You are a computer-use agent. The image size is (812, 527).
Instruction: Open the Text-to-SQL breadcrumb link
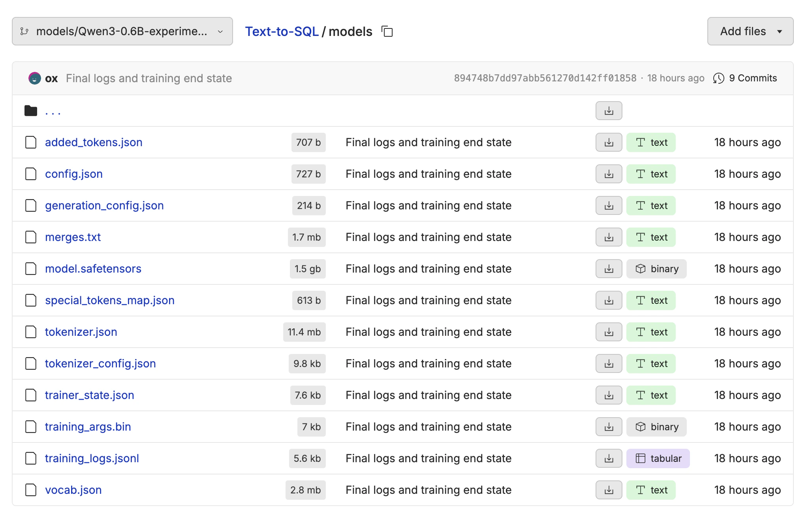(282, 32)
